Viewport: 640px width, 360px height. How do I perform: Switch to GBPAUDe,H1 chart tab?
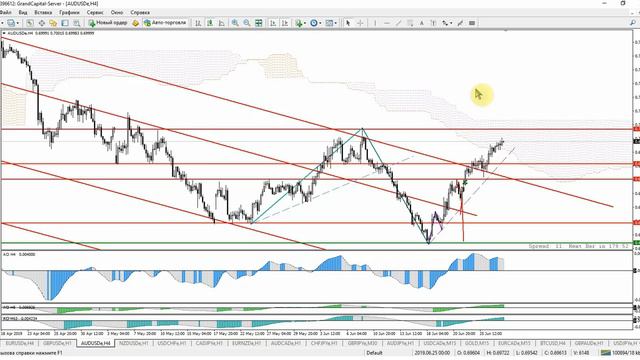(x=589, y=344)
